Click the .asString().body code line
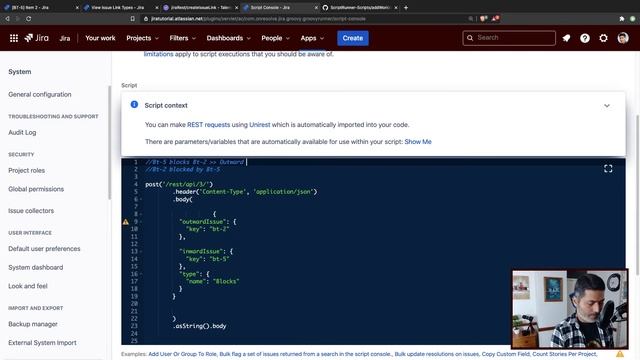640x360 pixels. (200, 326)
